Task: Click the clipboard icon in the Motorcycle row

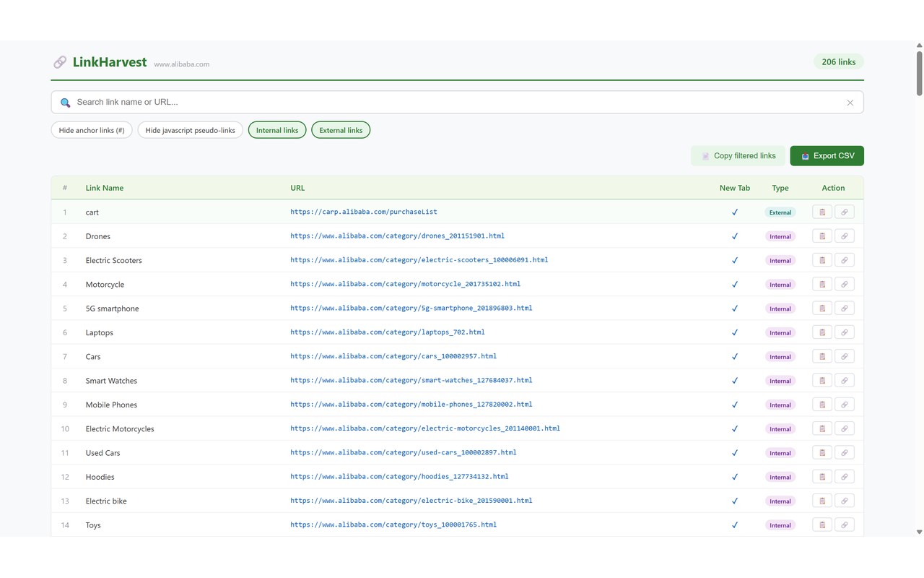Action: (822, 284)
